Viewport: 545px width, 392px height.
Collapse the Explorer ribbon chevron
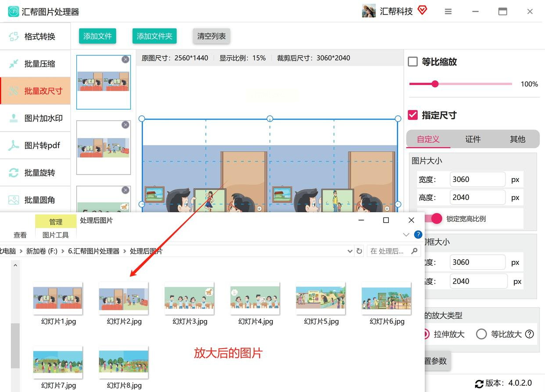point(406,235)
